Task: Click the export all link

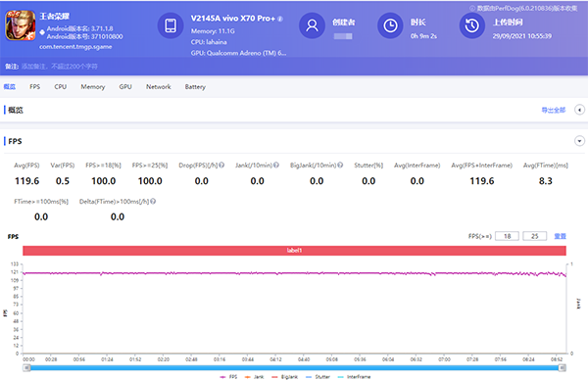Action: 553,110
